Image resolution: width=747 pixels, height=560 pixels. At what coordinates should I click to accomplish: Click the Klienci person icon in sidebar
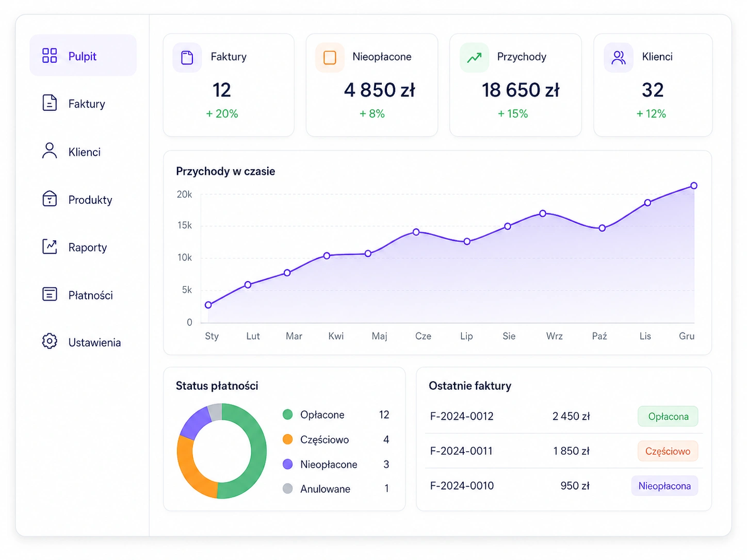coord(50,151)
